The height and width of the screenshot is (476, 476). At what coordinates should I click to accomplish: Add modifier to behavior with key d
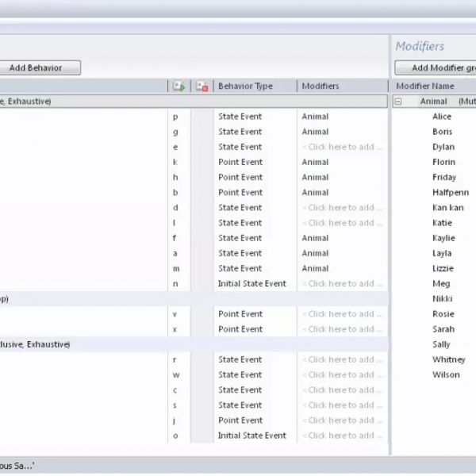pos(342,208)
